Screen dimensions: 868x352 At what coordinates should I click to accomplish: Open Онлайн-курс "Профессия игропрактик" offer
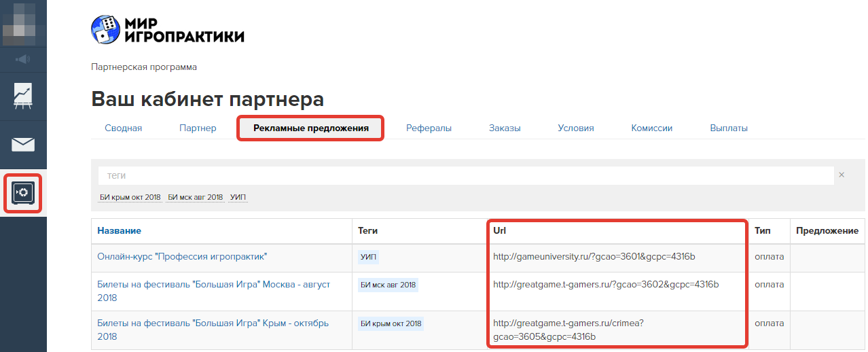[182, 256]
